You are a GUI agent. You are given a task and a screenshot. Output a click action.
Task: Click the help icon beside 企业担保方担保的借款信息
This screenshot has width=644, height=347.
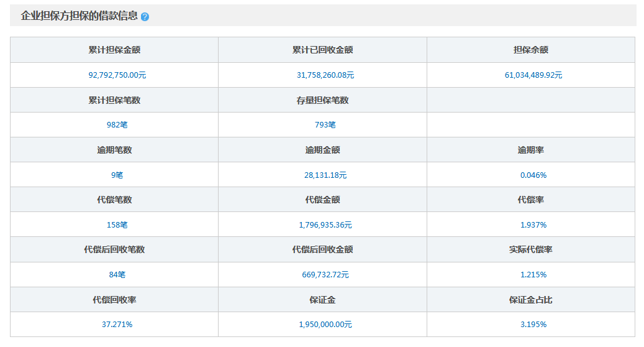145,17
